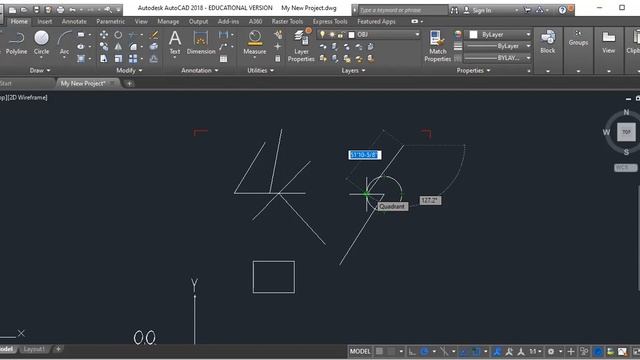
Task: Click the Sign In button
Action: point(477,10)
